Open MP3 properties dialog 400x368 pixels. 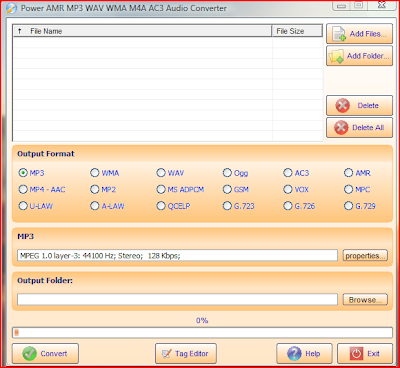click(x=365, y=256)
